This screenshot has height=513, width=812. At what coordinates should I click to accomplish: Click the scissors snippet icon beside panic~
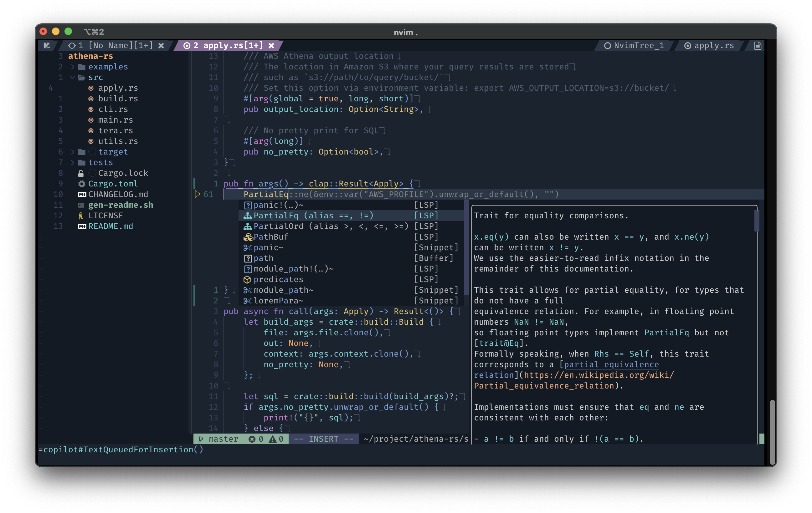coord(248,247)
